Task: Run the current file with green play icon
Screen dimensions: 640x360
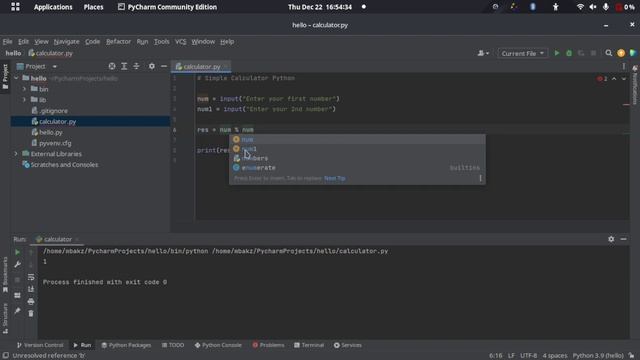Action: 556,53
